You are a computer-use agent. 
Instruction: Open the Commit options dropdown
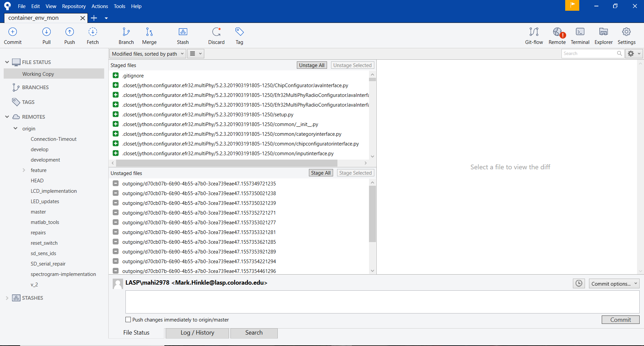point(614,284)
